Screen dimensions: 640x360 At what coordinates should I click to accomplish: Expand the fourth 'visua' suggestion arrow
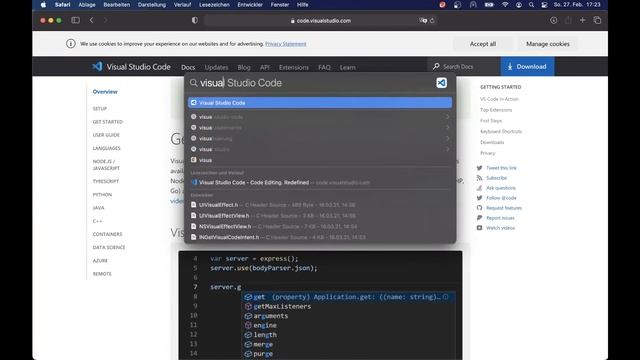(x=447, y=149)
